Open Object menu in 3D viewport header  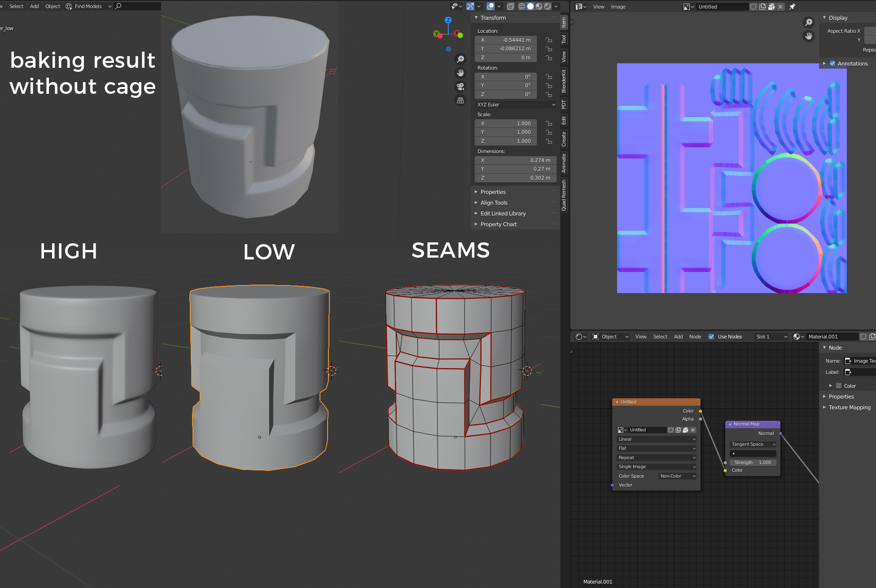click(53, 6)
